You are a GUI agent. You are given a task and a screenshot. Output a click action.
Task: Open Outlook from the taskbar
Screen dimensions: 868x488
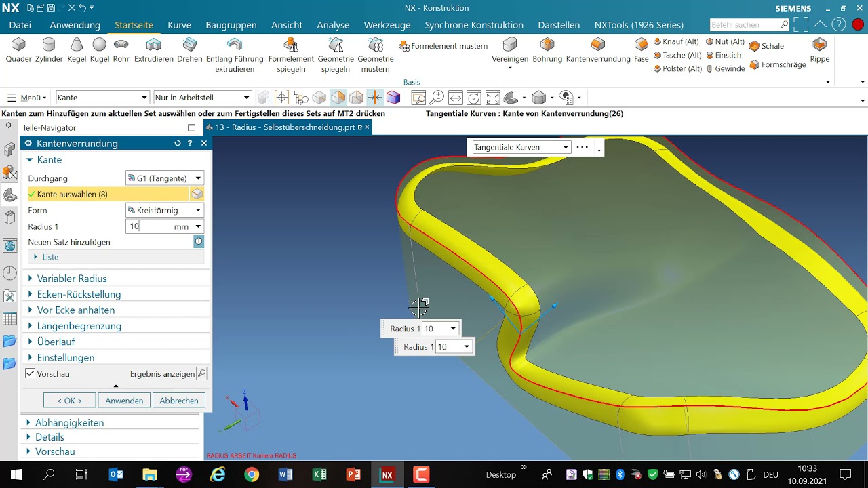point(116,474)
